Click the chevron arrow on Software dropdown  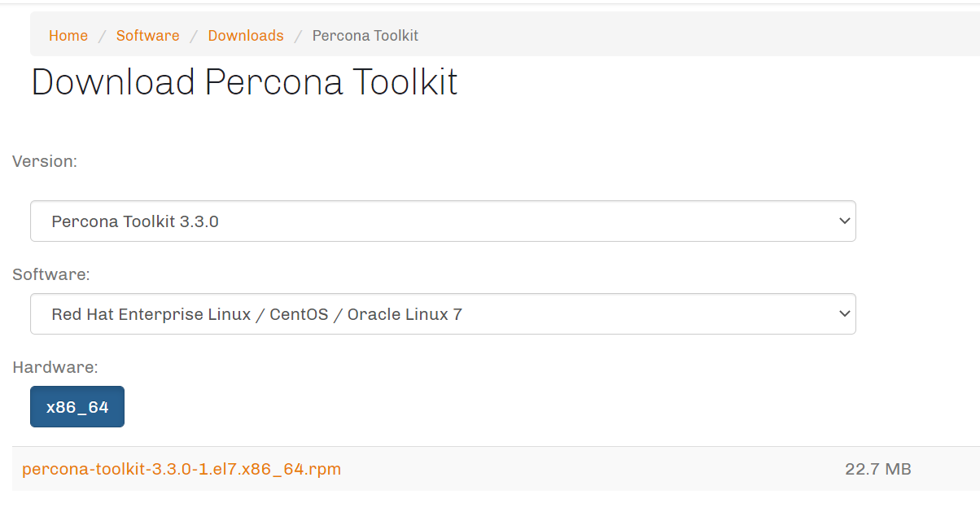pyautogui.click(x=844, y=314)
